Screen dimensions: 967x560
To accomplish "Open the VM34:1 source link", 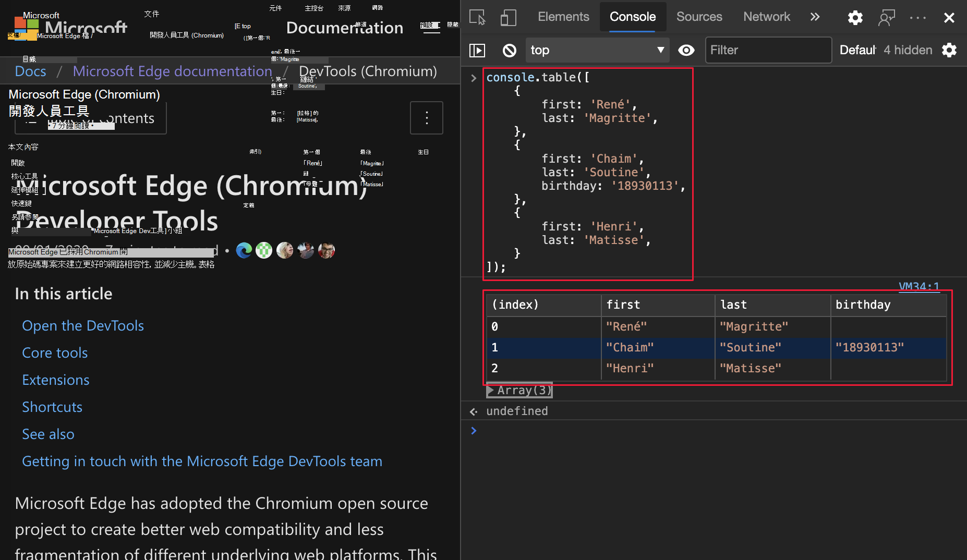I will [919, 286].
